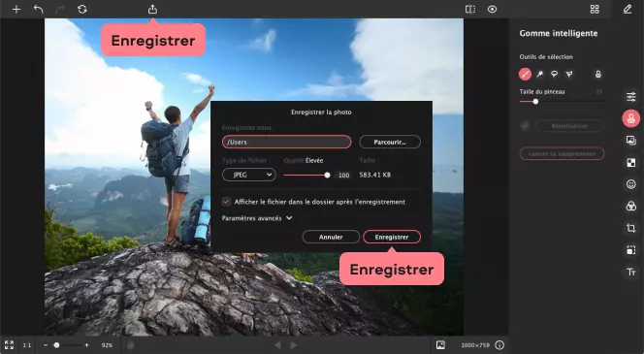Screen dimensions: 644x354
Task: Click Annuler to cancel saving
Action: (x=331, y=237)
